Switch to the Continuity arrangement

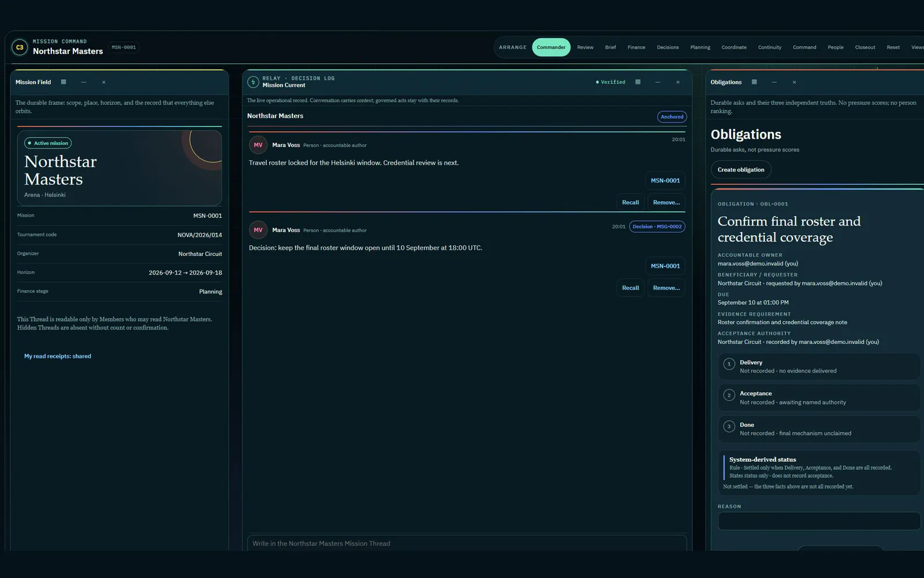coord(769,47)
